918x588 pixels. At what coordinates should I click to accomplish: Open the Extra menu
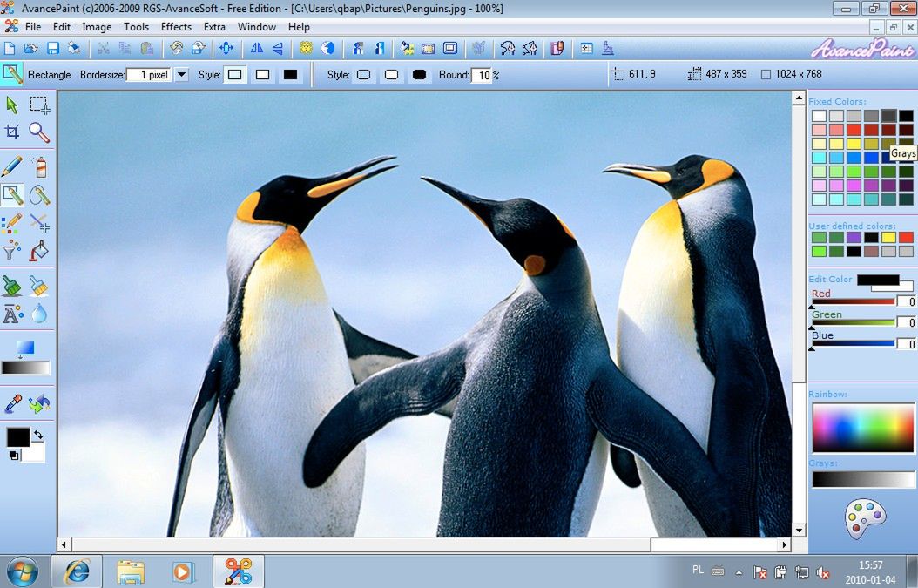point(214,27)
